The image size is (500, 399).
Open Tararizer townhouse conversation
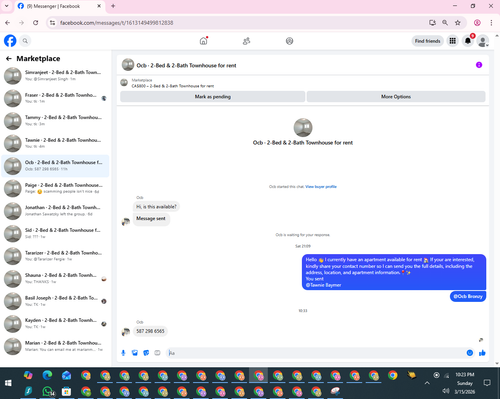click(55, 256)
